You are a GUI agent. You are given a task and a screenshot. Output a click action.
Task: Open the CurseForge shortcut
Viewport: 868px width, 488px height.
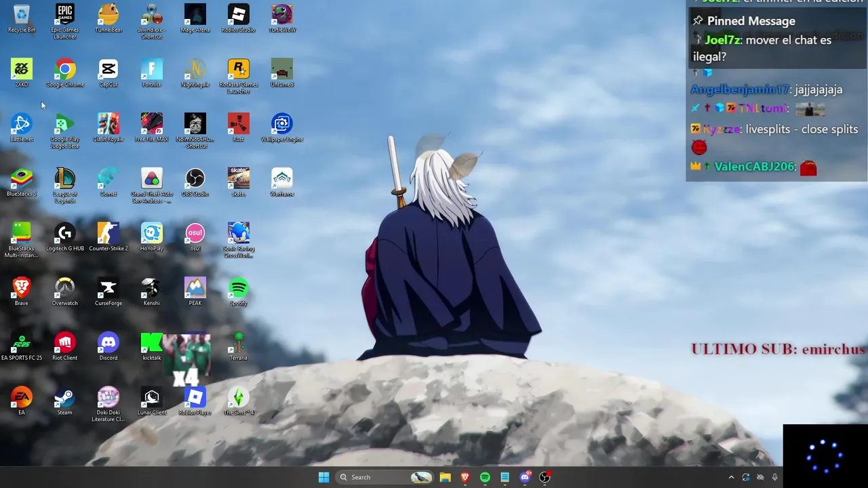coord(108,292)
